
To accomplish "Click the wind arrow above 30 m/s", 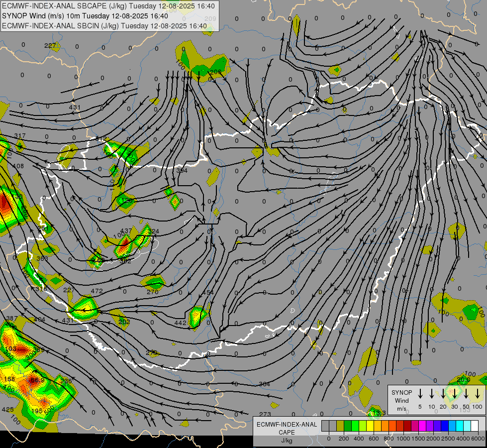I will 455,394.
